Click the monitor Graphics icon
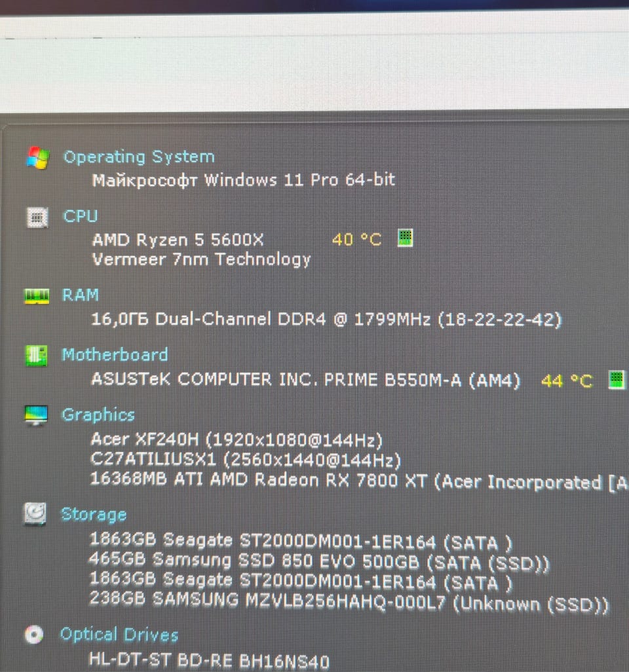This screenshot has height=672, width=629. 36,415
